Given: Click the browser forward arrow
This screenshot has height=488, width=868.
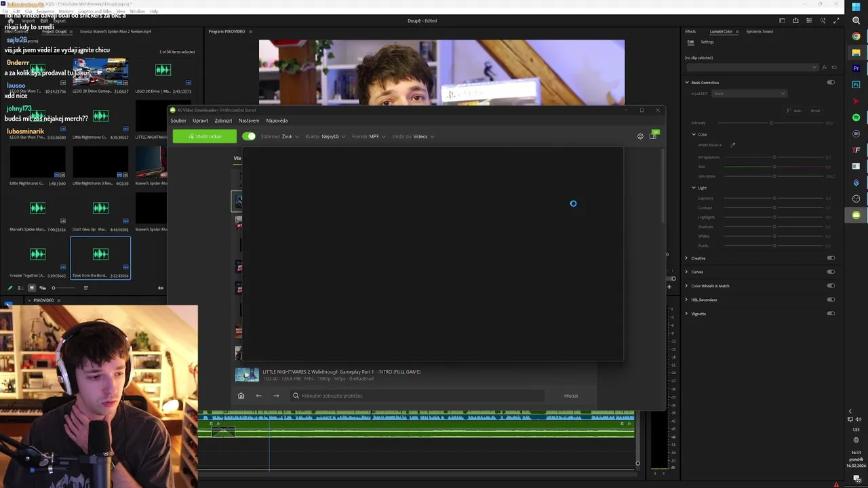Looking at the screenshot, I should pyautogui.click(x=276, y=396).
